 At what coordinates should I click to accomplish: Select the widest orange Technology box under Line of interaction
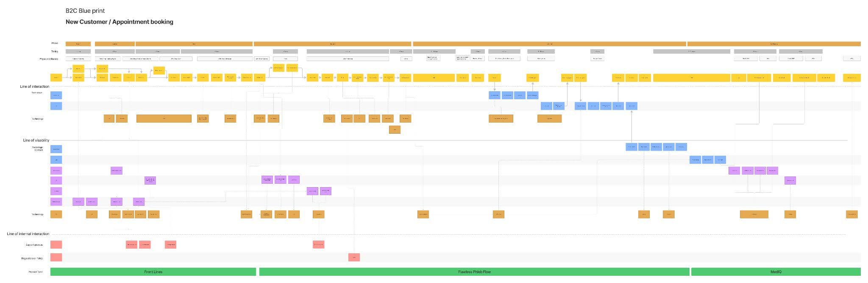tap(164, 119)
